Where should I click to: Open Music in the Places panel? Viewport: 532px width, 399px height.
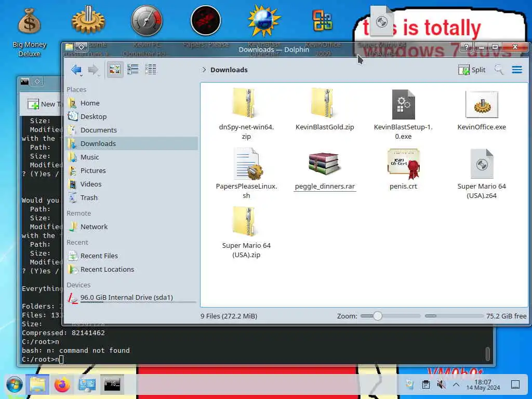131,157
